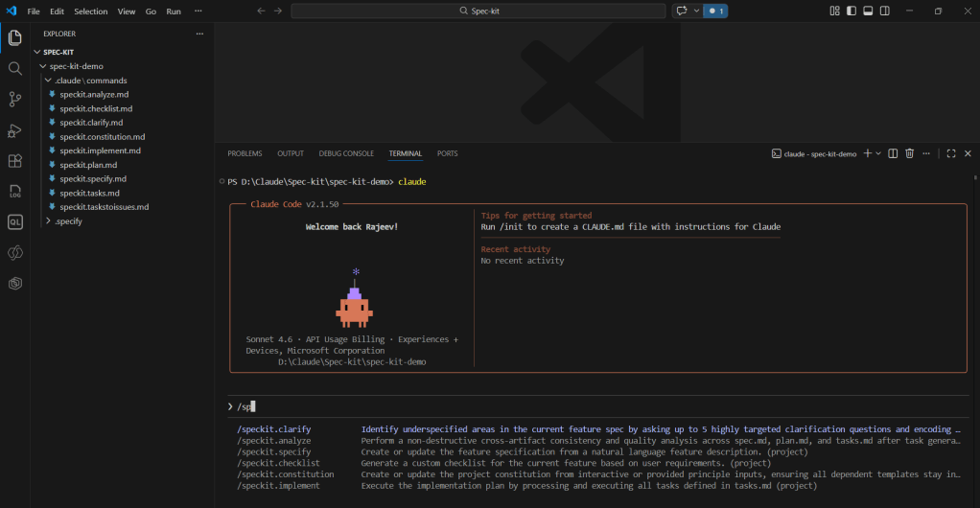This screenshot has width=980, height=508.
Task: Switch to the Debug Console tab
Action: click(x=346, y=153)
